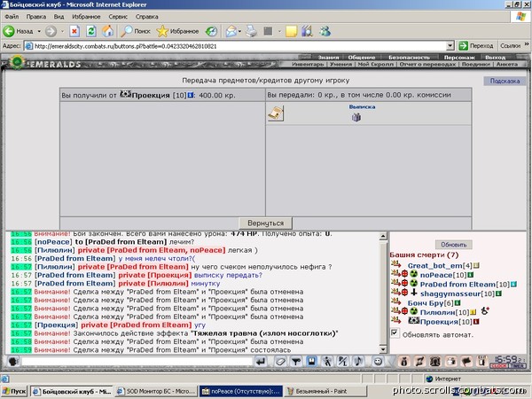Click the Refresh page toolbar icon
532x399 pixels.
[x=91, y=31]
